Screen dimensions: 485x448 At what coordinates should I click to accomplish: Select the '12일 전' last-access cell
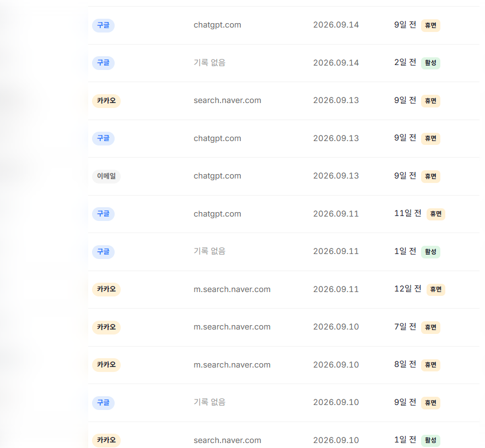pos(408,289)
